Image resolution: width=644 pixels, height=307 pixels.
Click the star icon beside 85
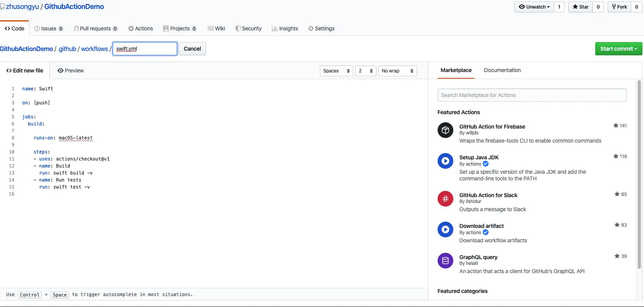point(617,194)
